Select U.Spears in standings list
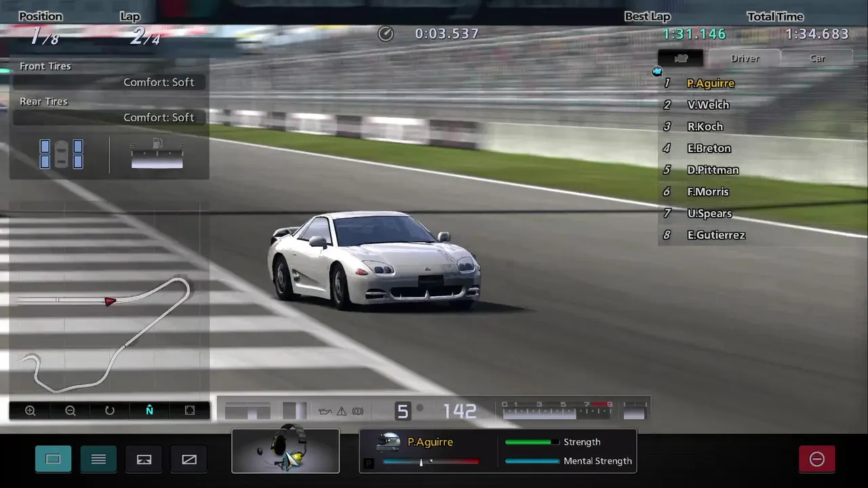Viewport: 868px width, 488px height. 709,213
